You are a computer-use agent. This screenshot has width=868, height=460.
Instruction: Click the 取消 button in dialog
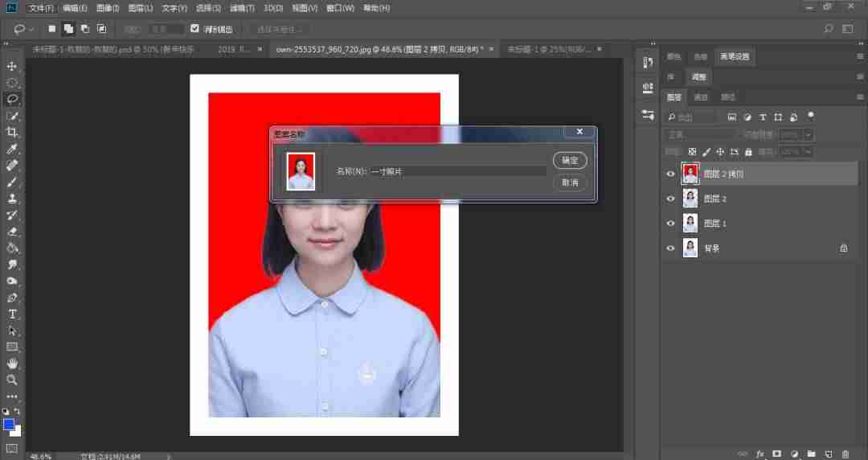[x=570, y=183]
